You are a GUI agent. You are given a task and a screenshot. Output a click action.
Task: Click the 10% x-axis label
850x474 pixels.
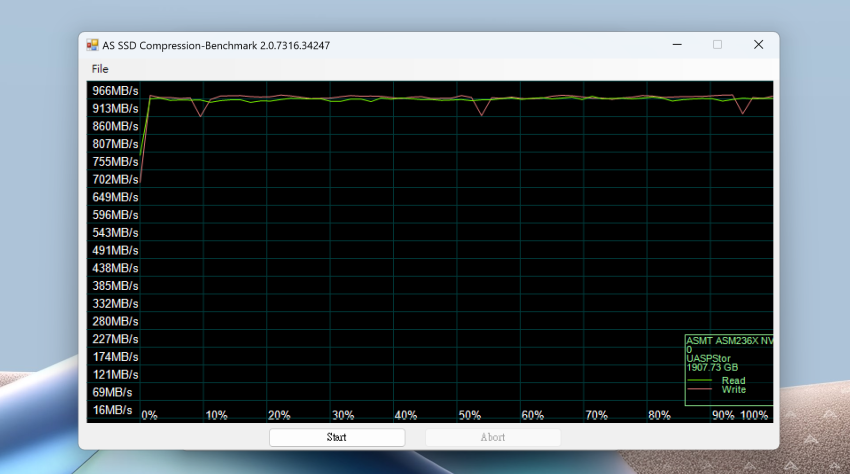click(216, 415)
